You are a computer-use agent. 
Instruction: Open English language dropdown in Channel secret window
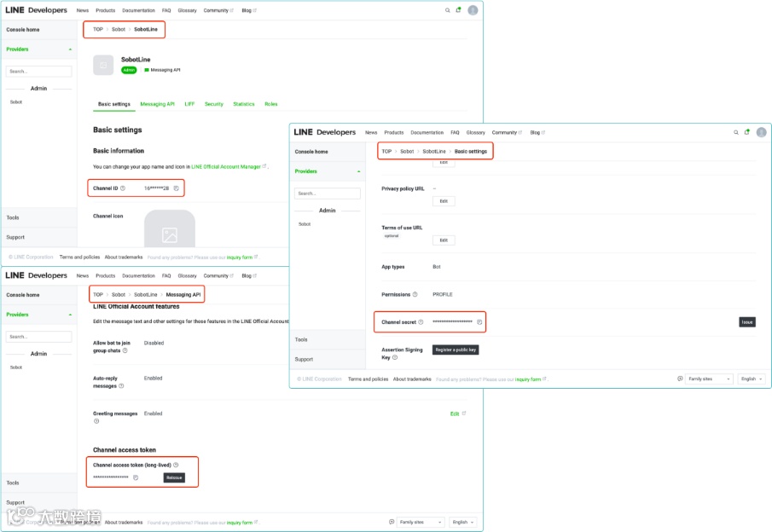click(752, 379)
